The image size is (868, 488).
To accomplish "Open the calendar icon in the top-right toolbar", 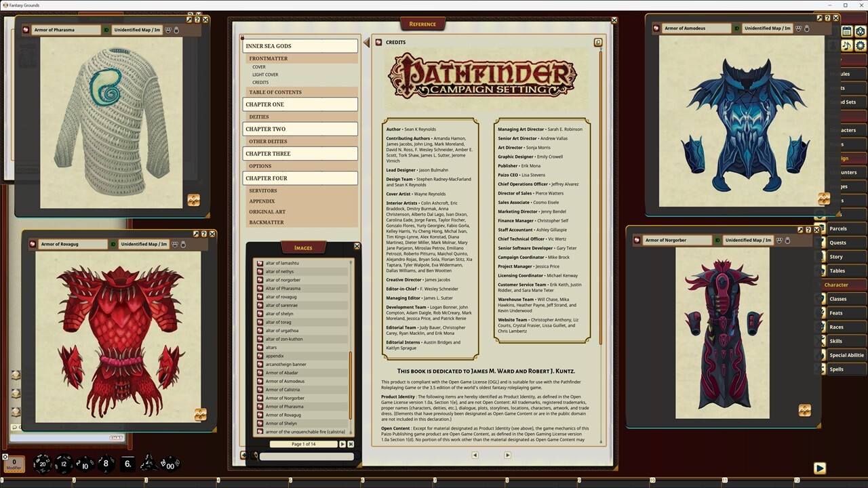I will 847,31.
